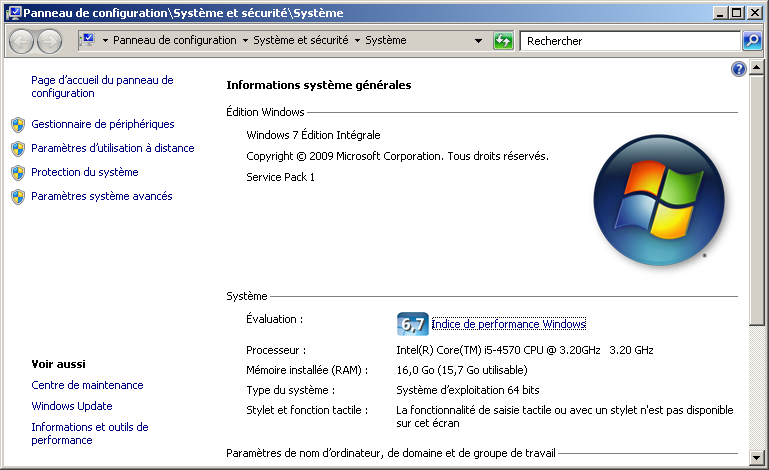Image resolution: width=769 pixels, height=470 pixels.
Task: Click shield icon beside Paramètres système avancés
Action: point(18,197)
